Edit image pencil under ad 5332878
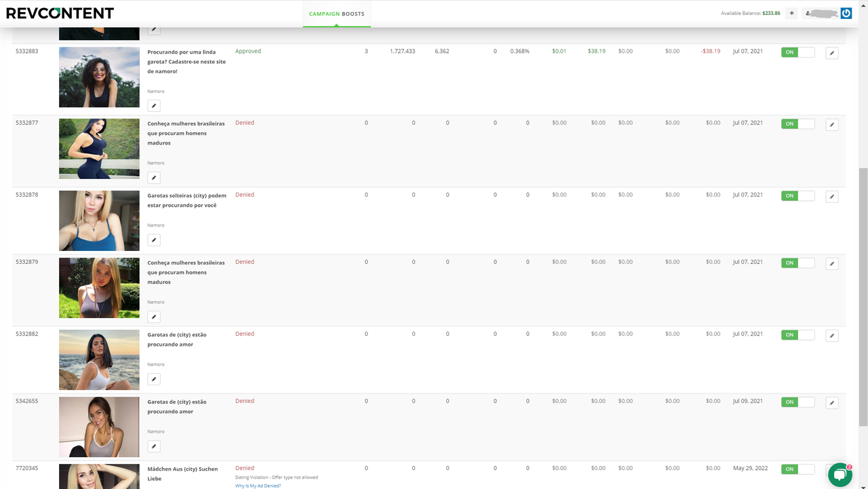This screenshot has width=868, height=489. click(x=154, y=240)
